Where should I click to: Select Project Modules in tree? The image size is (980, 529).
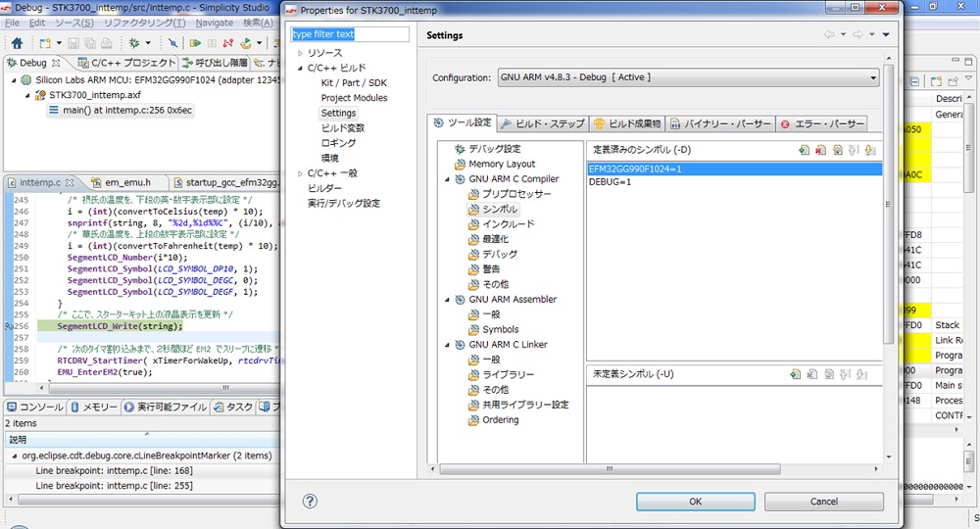tap(354, 98)
